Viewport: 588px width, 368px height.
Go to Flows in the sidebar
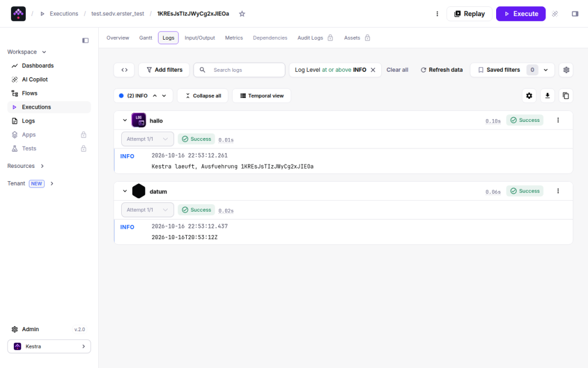click(49, 93)
